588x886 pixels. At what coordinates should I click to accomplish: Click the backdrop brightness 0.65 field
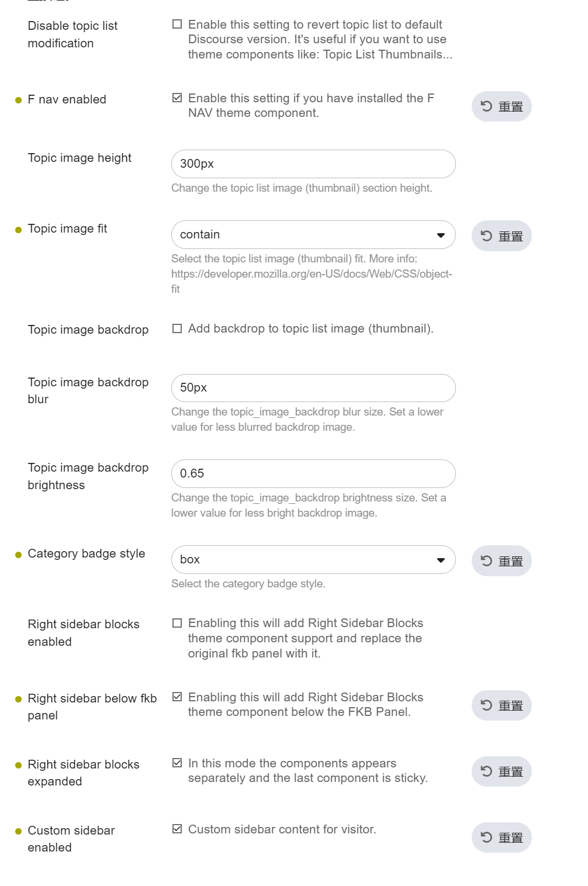313,474
